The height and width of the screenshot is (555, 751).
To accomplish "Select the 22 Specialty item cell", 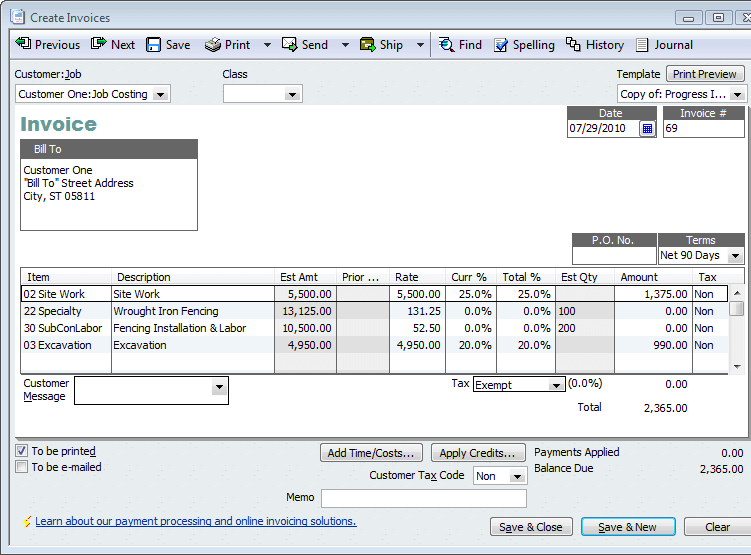I will click(67, 311).
